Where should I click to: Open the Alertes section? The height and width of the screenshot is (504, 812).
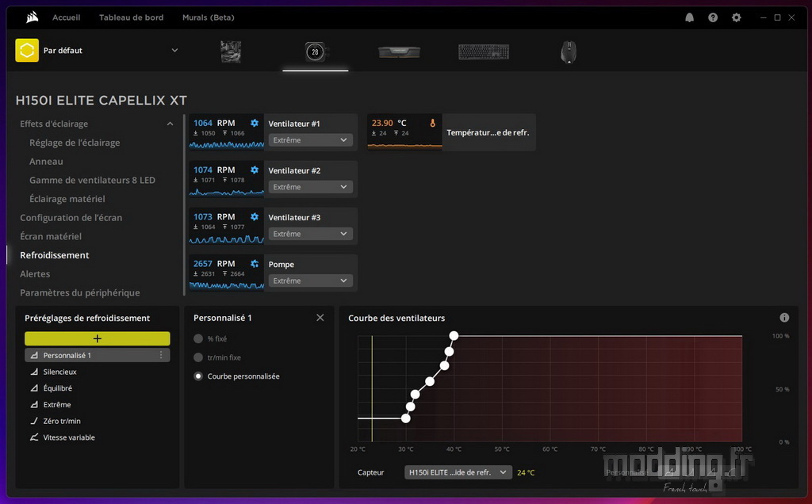coord(35,273)
